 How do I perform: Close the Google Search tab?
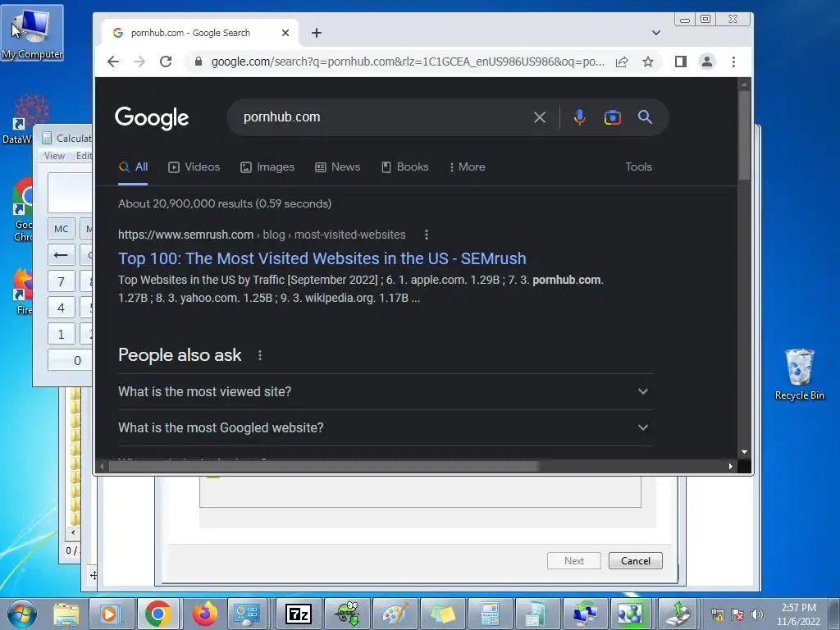(285, 33)
